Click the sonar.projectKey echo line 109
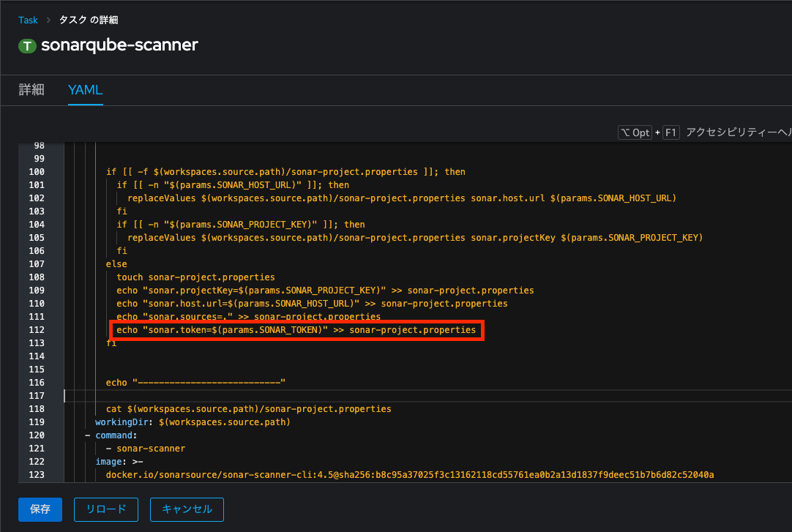Screen dimensions: 792x532 click(x=325, y=291)
